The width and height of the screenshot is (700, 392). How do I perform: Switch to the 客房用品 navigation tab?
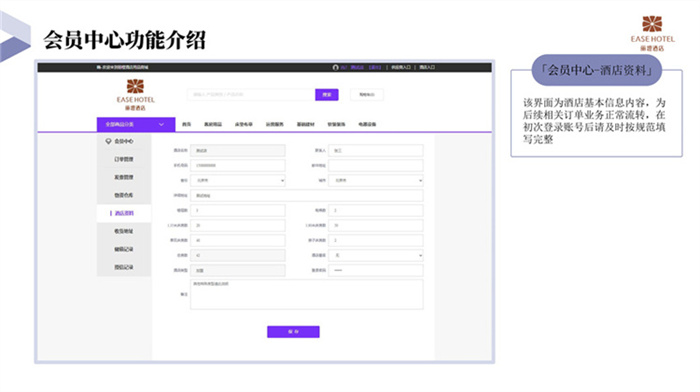(213, 125)
